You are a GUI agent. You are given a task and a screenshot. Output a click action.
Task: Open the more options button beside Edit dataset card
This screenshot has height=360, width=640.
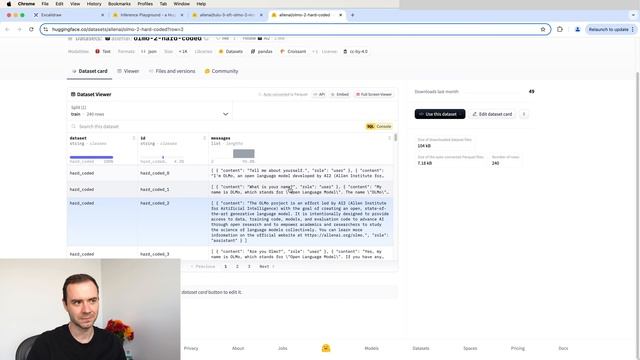524,114
